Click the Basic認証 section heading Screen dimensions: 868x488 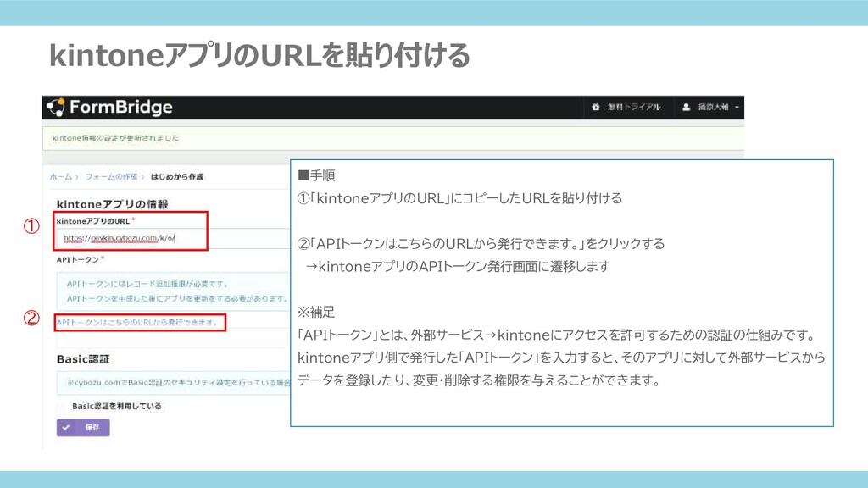83,359
